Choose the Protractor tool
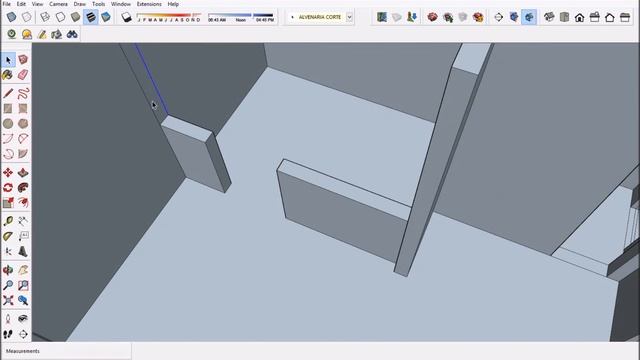This screenshot has height=360, width=640. pyautogui.click(x=8, y=237)
